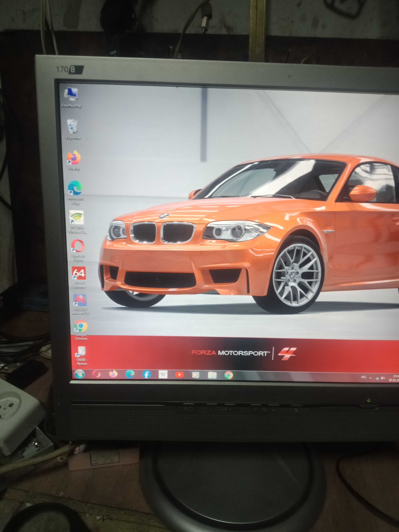Open the Wikipedia shortcut in the taskbar
This screenshot has width=399, height=532.
point(163,374)
